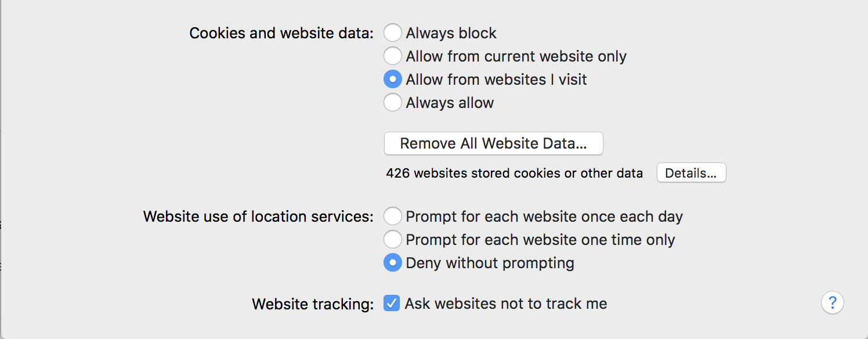Click the "Ask websites not to track me" label text

pyautogui.click(x=506, y=304)
